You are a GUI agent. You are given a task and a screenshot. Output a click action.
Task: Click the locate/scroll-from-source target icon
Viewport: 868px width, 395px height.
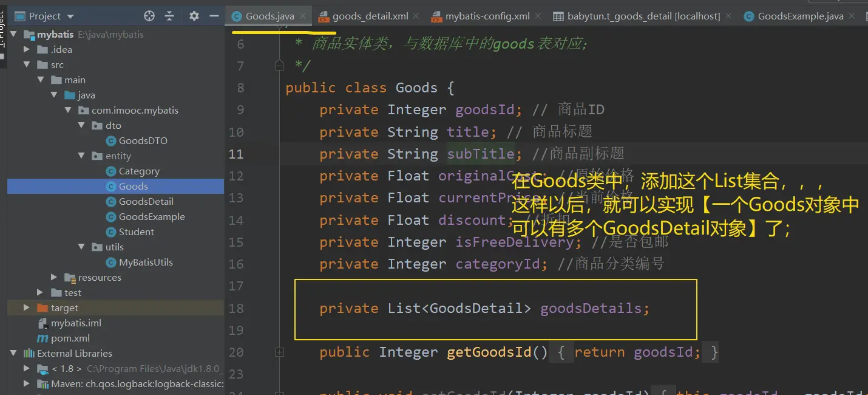coord(149,16)
